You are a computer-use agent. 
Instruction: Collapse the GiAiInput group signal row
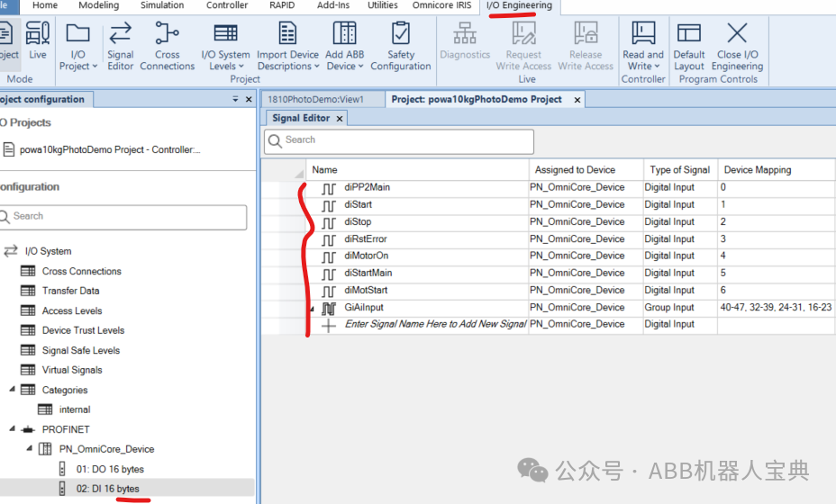[x=312, y=309]
